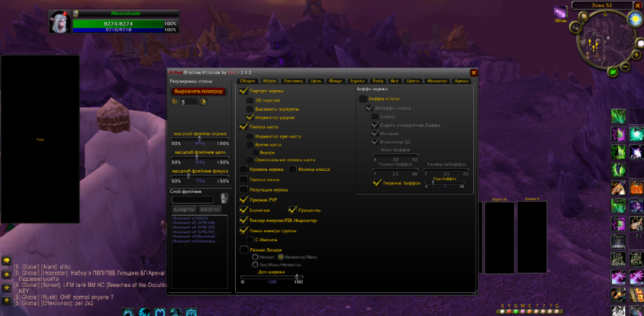Enable Время каста checkbox
The height and width of the screenshot is (316, 644).
click(x=250, y=144)
